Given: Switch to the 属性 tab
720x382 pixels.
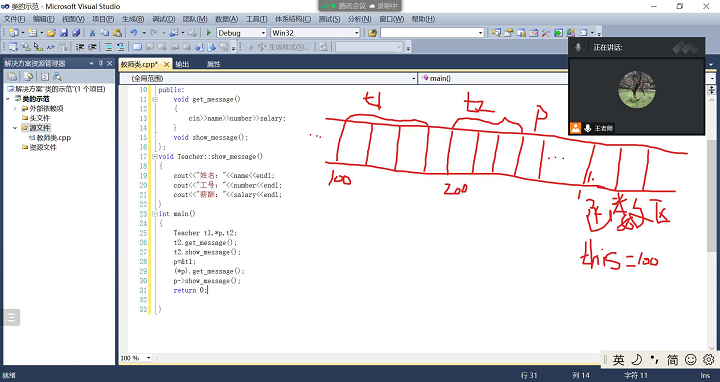Looking at the screenshot, I should tap(214, 64).
